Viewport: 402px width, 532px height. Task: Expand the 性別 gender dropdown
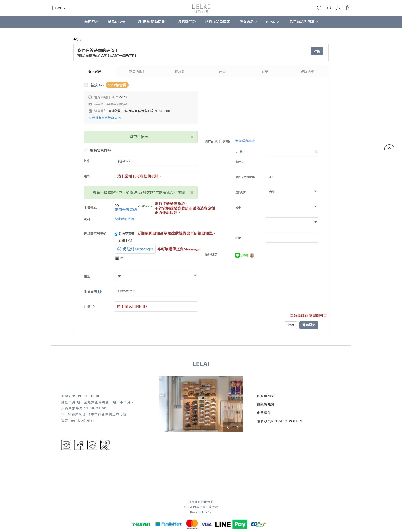(156, 276)
